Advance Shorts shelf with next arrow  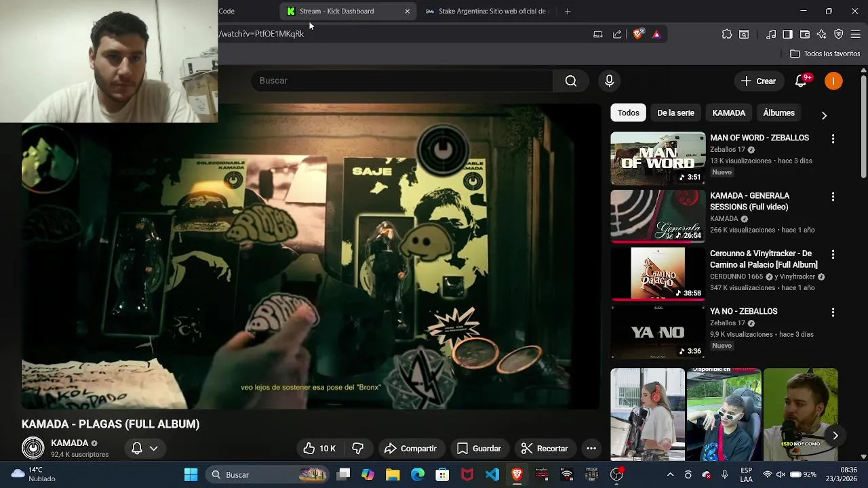(x=835, y=436)
